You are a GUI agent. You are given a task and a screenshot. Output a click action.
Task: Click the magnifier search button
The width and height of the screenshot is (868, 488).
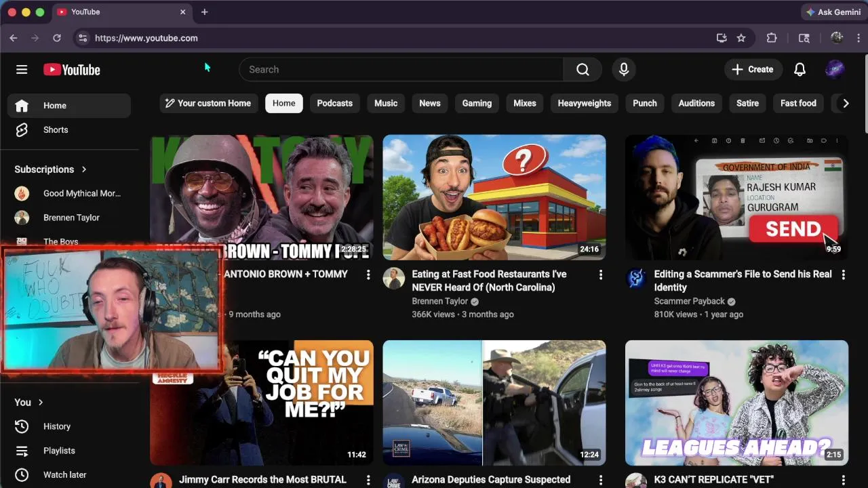click(x=583, y=69)
